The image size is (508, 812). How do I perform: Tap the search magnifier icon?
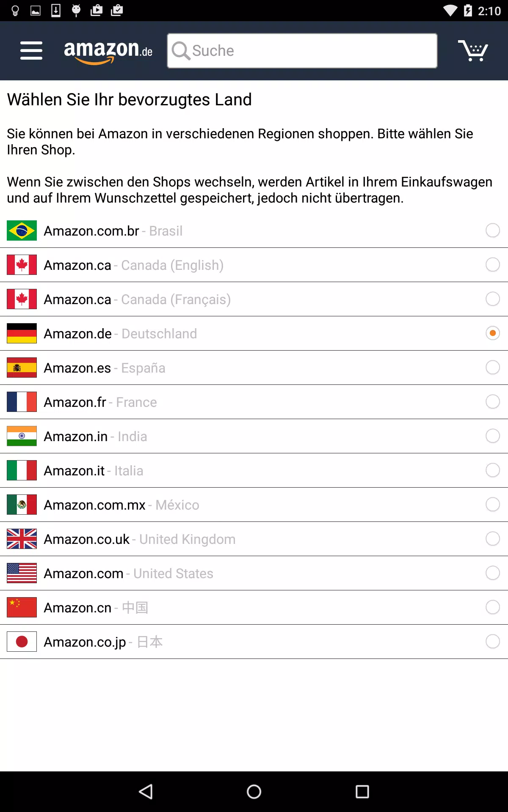tap(181, 51)
